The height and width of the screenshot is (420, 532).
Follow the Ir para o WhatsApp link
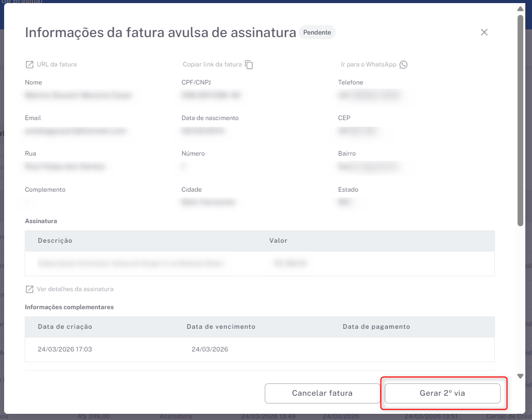pyautogui.click(x=368, y=65)
